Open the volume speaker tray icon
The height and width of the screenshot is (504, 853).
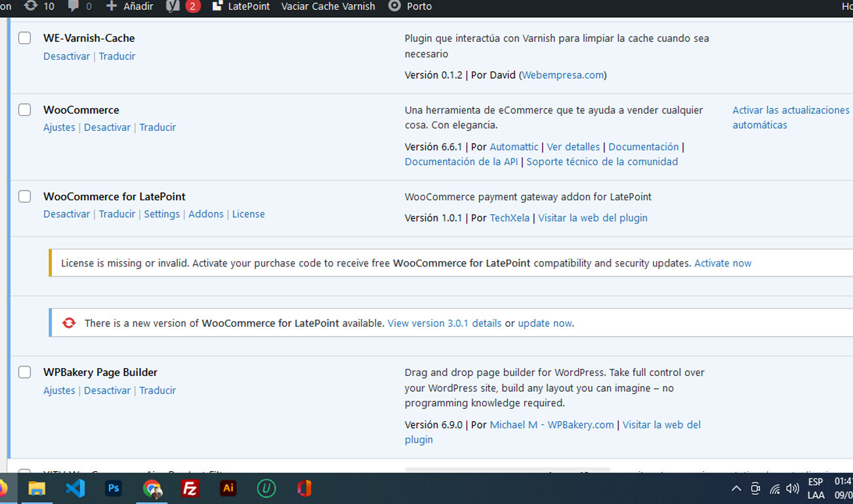click(793, 488)
